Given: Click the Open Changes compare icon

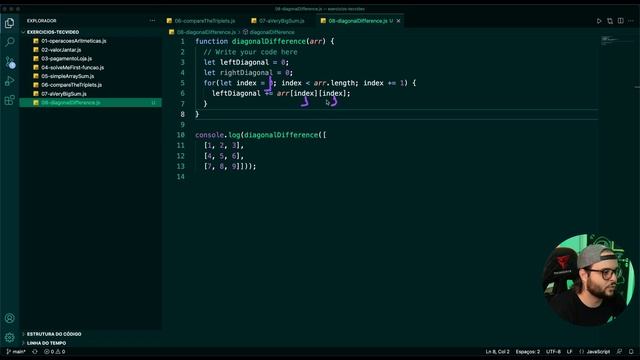Looking at the screenshot, I should coord(610,21).
